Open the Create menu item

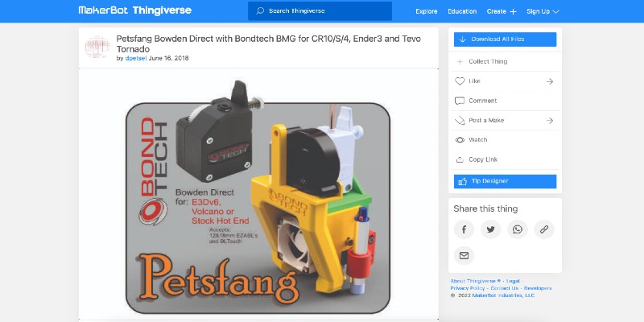coord(496,11)
